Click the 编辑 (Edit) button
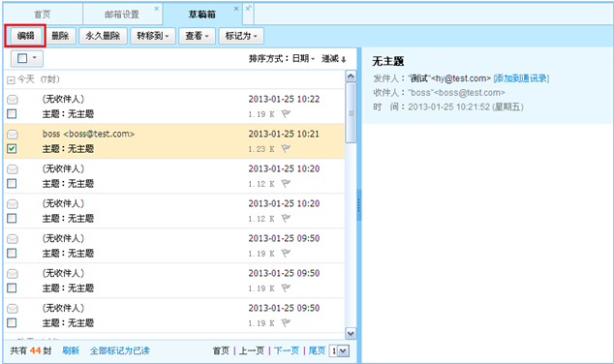This screenshot has height=364, width=614. pyautogui.click(x=25, y=36)
